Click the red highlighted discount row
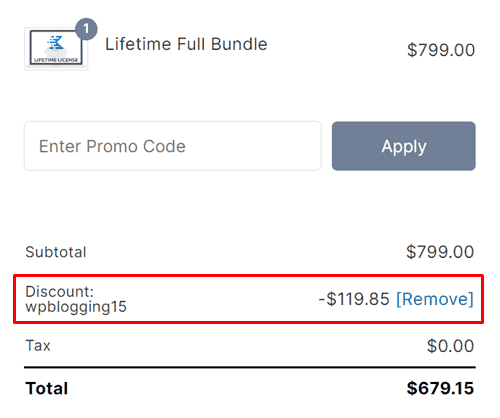This screenshot has width=500, height=418. 249,299
